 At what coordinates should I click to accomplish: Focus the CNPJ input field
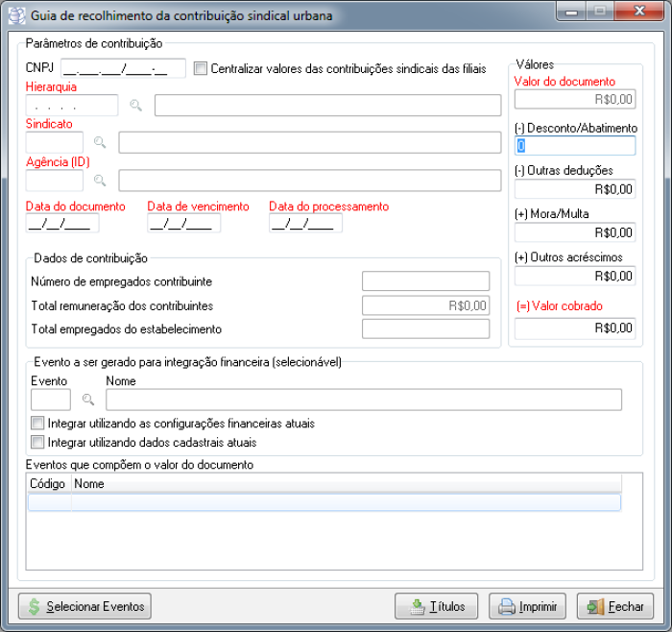click(123, 68)
